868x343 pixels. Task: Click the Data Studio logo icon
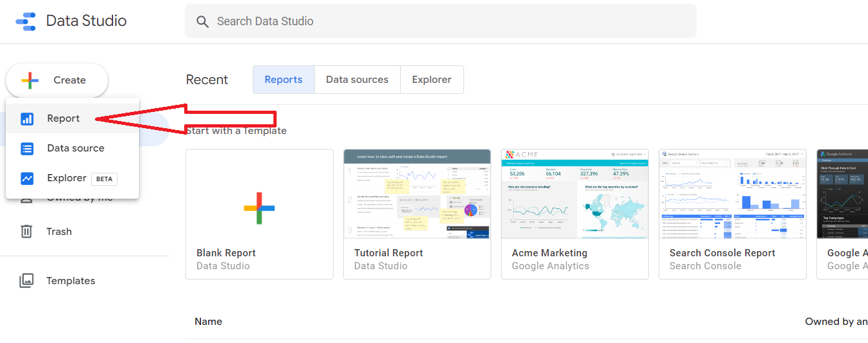(x=26, y=21)
